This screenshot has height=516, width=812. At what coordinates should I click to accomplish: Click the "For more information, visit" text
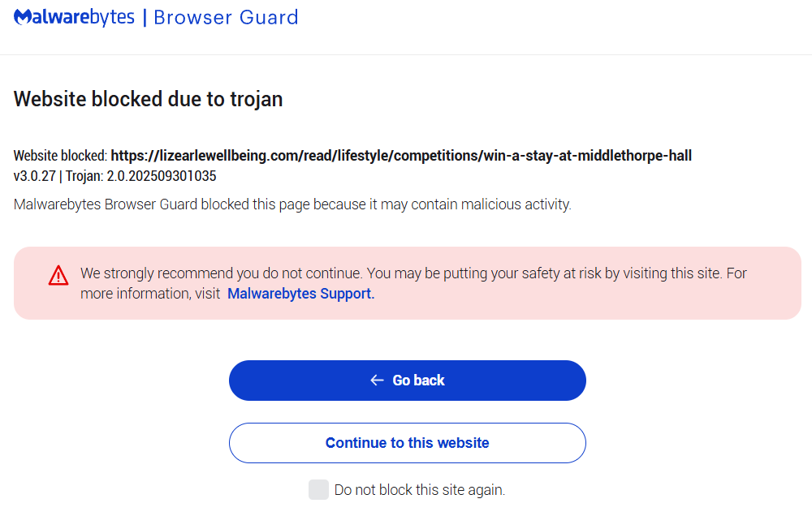(x=150, y=294)
